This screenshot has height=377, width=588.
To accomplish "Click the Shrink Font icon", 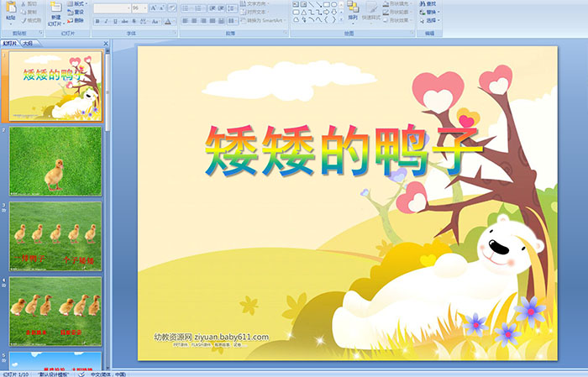I will (162, 8).
